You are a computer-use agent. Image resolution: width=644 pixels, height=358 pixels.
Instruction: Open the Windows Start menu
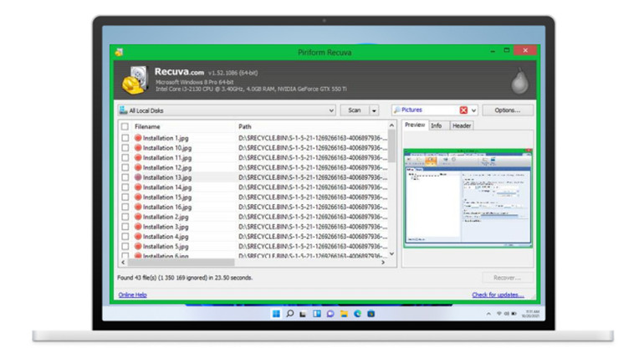coord(276,314)
